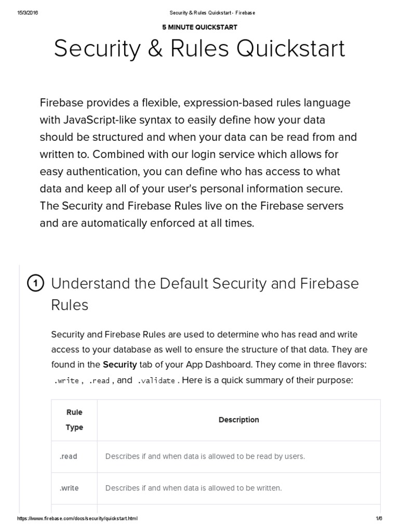This screenshot has width=399, height=532.
Task: Click the inline ".write" code snippet
Action: [66, 381]
